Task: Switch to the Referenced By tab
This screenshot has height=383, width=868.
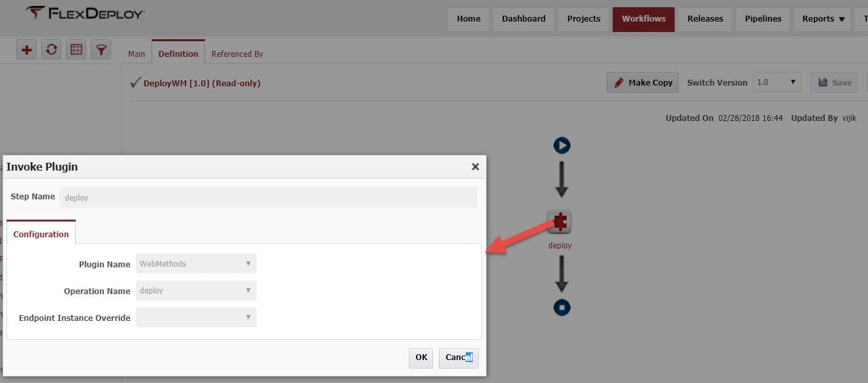Action: point(237,54)
